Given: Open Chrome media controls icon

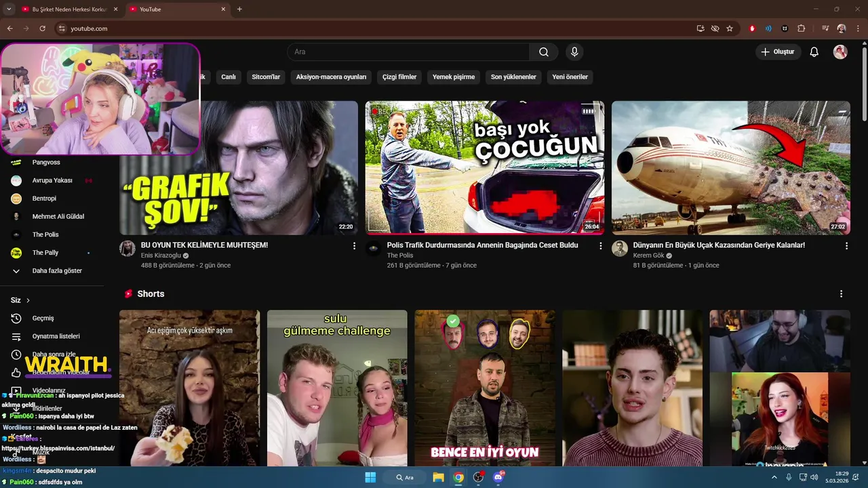Looking at the screenshot, I should coord(825,28).
